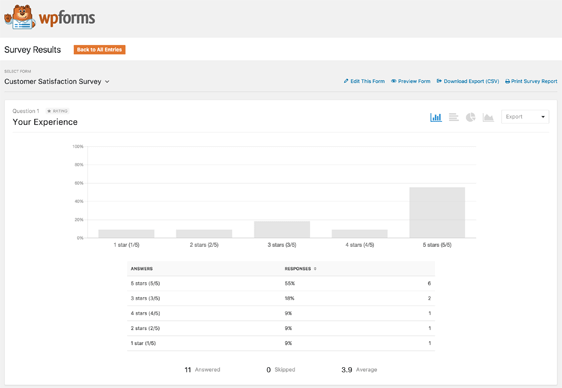Click the '0 Skipped' summary stat
Image resolution: width=562 pixels, height=388 pixels.
click(281, 370)
